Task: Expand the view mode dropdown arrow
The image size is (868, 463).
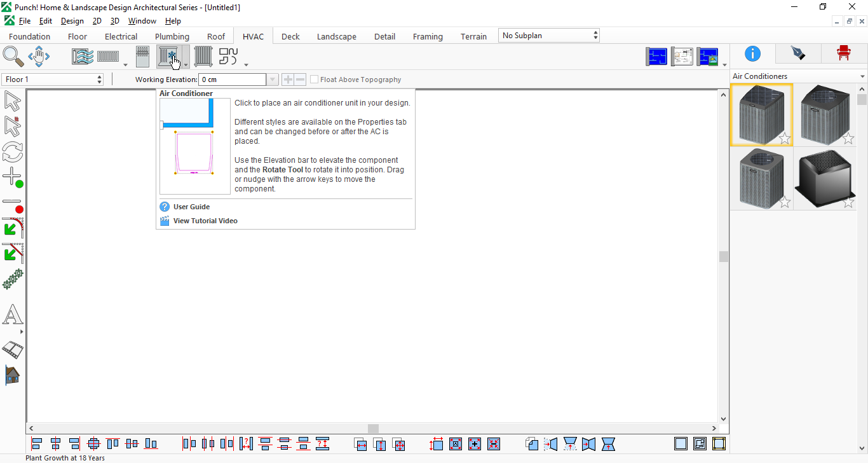Action: 724,65
